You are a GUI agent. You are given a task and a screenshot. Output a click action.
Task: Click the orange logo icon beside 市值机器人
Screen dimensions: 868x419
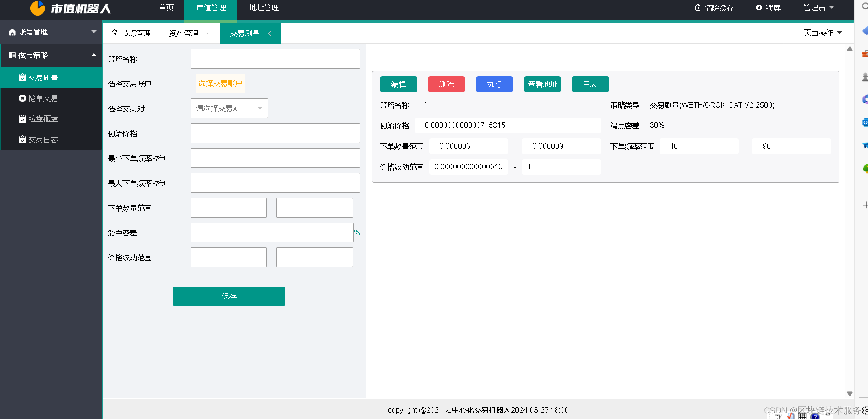(38, 8)
